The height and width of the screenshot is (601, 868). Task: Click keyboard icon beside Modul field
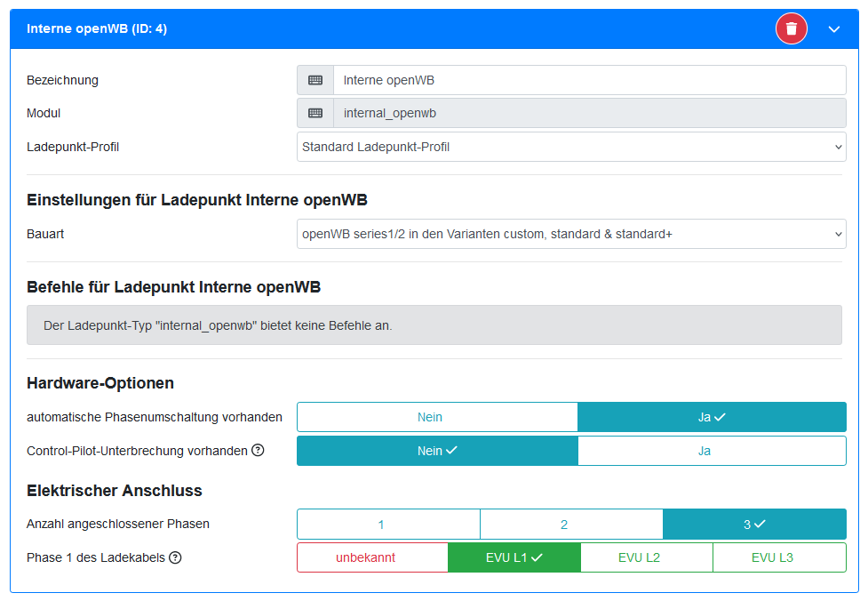tap(315, 113)
